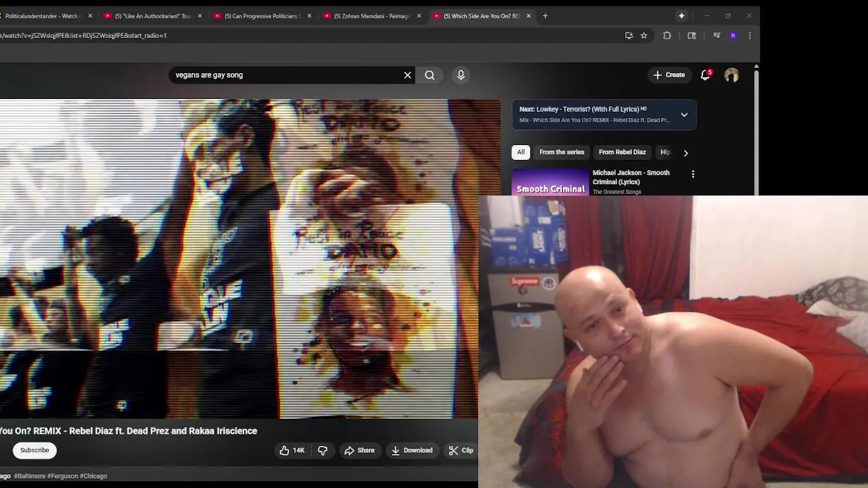The height and width of the screenshot is (488, 868).
Task: Open the YouTube account avatar menu
Action: click(x=731, y=75)
